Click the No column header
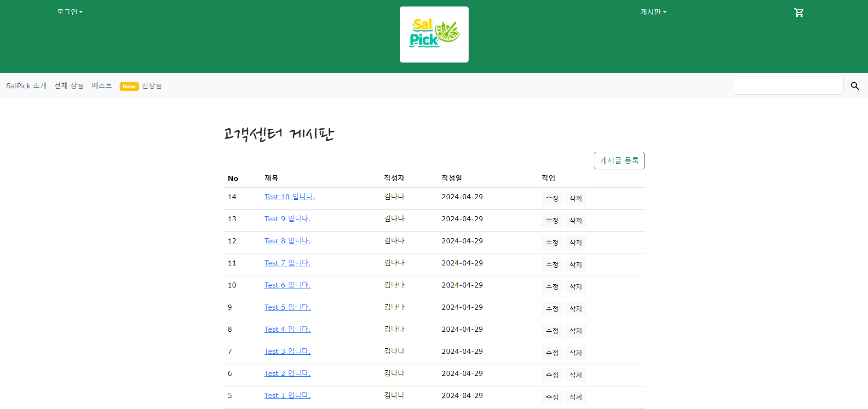This screenshot has height=409, width=868. coord(233,179)
